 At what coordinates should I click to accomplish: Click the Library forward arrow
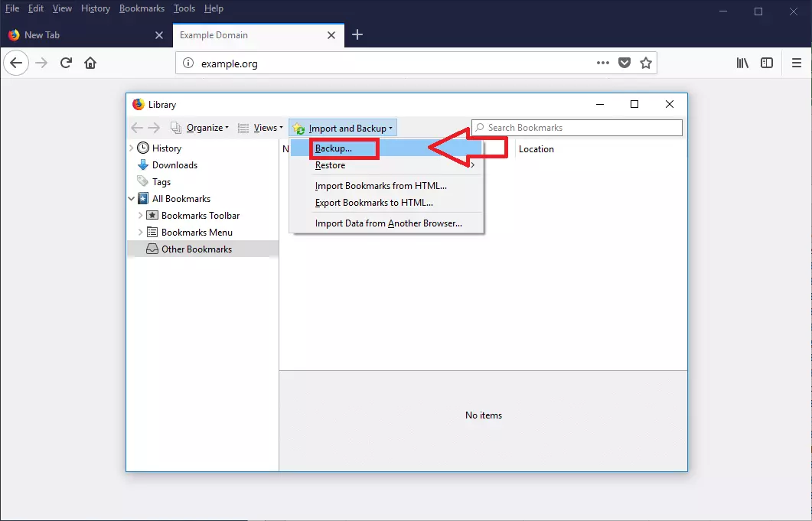(x=154, y=128)
